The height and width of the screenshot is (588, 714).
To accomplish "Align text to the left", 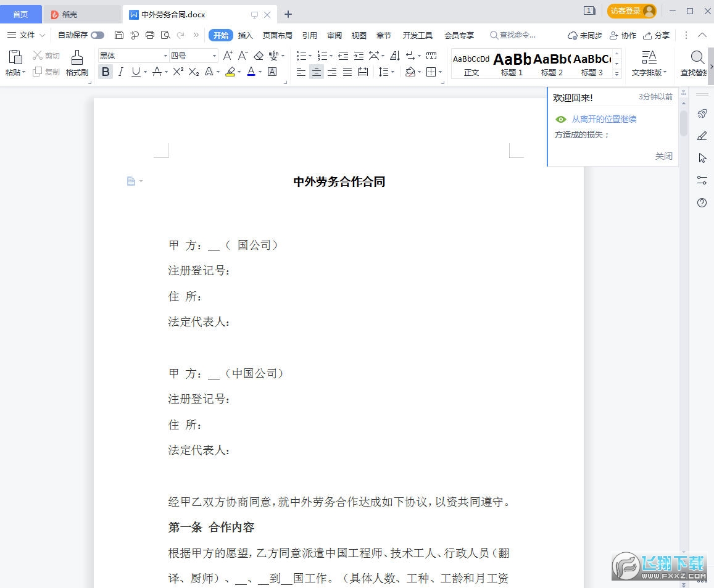I will click(301, 72).
